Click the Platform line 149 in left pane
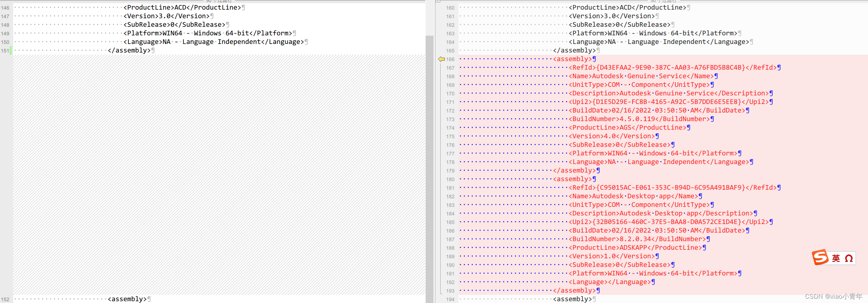This screenshot has height=303, width=868. coord(208,33)
